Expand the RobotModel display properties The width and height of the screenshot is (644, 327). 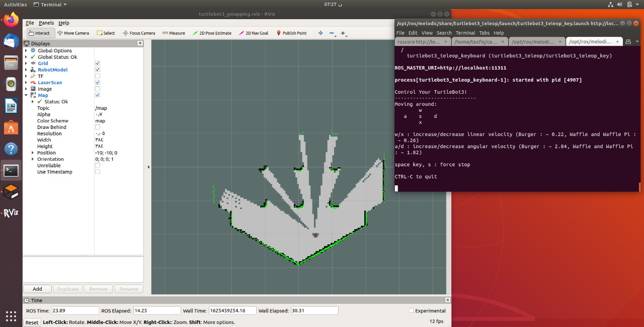(x=26, y=70)
